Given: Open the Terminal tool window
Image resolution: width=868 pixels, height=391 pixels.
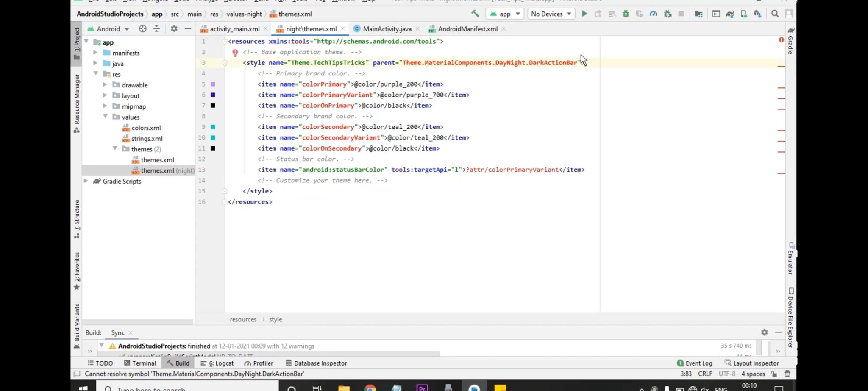Looking at the screenshot, I should point(140,363).
